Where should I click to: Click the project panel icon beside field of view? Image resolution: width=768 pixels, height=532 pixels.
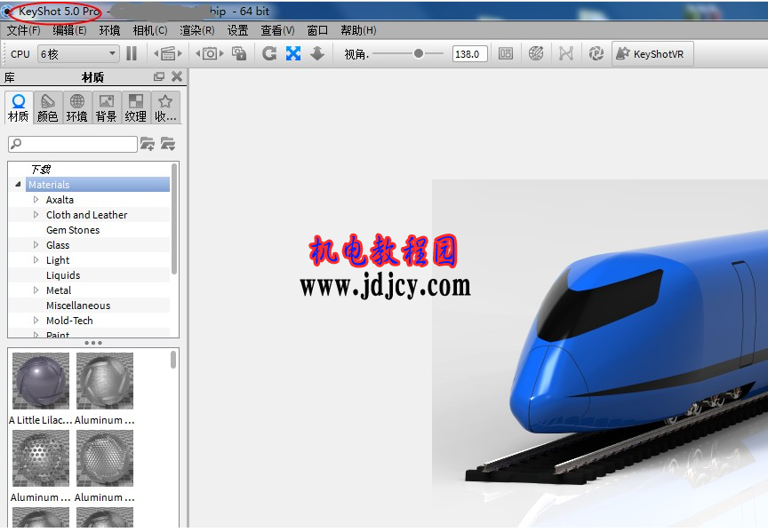pyautogui.click(x=506, y=53)
